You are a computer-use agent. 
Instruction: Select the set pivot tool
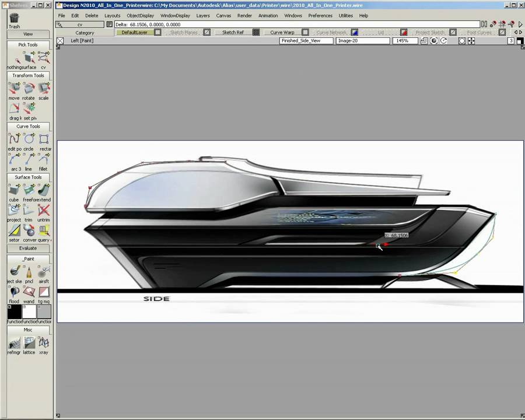(x=29, y=108)
